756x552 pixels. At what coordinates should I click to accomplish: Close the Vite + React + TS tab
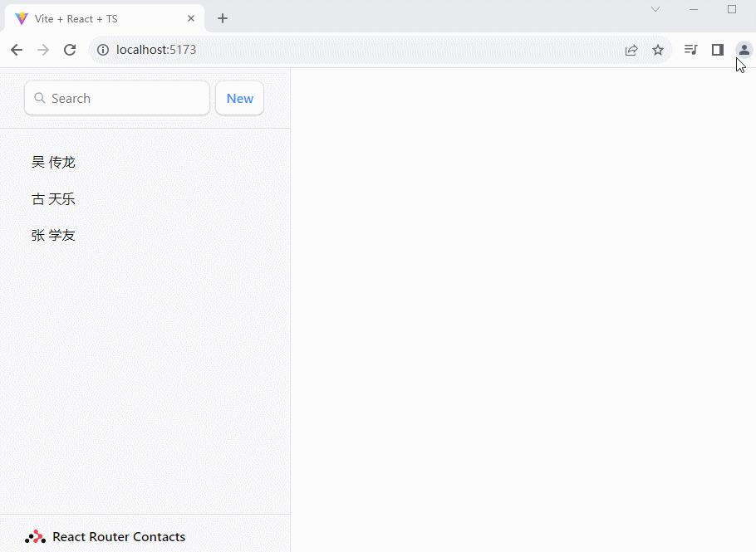tap(191, 18)
